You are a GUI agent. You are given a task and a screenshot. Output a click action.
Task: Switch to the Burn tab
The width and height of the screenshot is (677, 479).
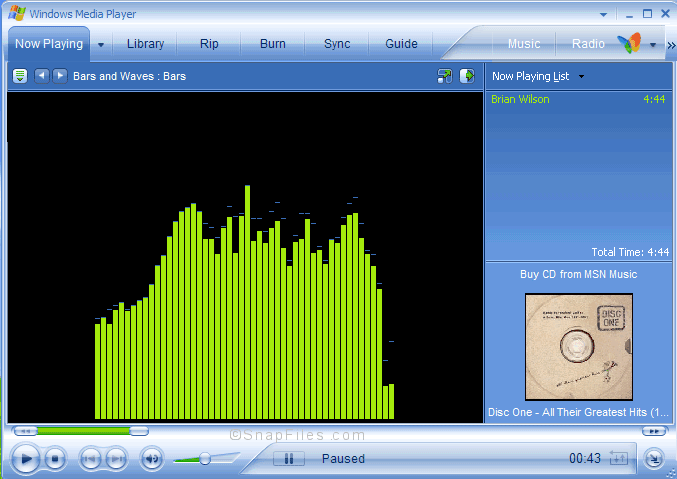(273, 44)
